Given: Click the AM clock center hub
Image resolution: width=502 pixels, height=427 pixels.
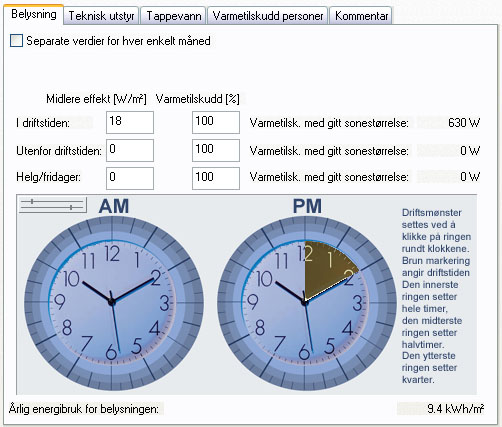Looking at the screenshot, I should point(112,302).
